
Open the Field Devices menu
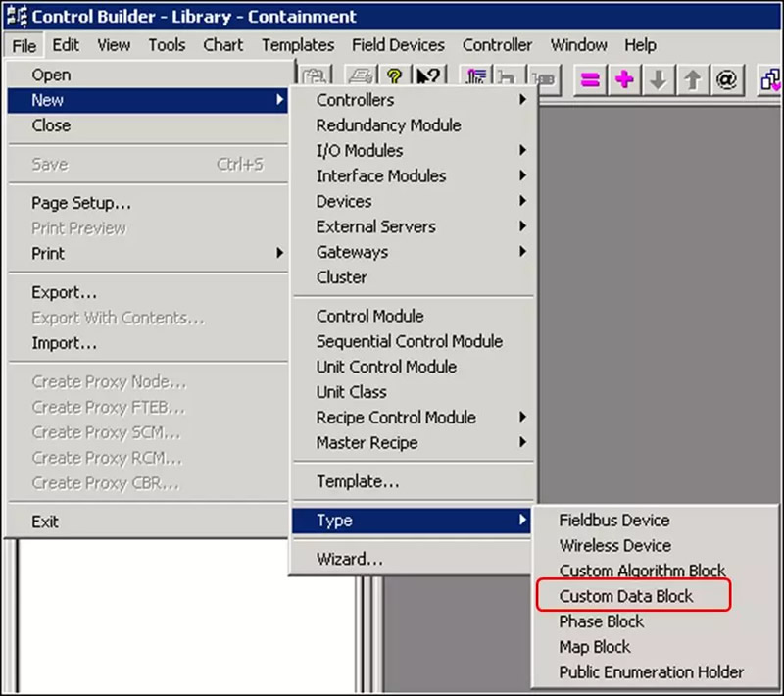398,45
